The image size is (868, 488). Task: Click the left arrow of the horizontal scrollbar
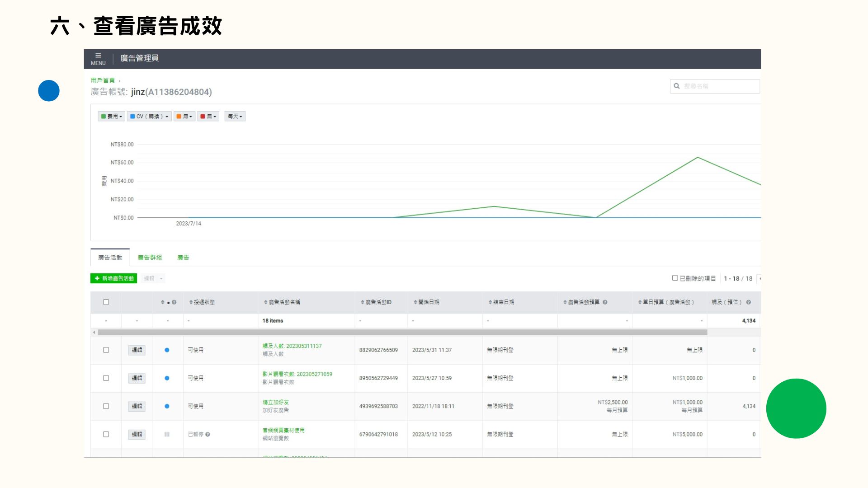tap(94, 333)
